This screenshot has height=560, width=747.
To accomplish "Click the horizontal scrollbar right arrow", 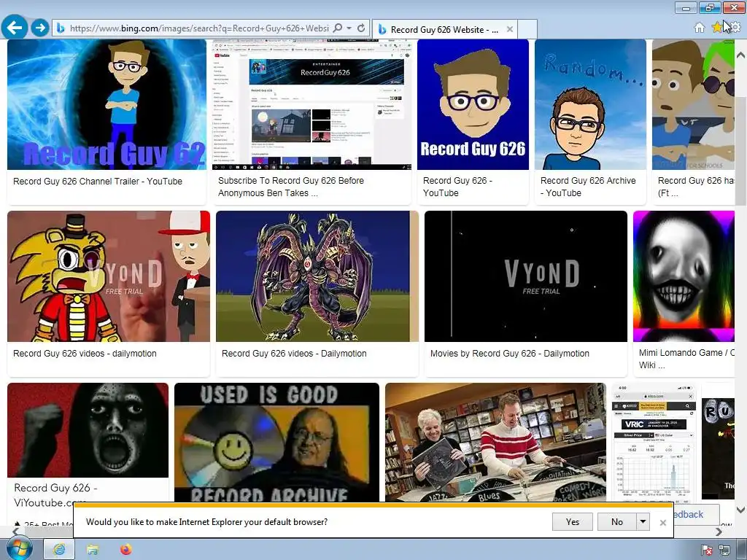I will pos(719,532).
